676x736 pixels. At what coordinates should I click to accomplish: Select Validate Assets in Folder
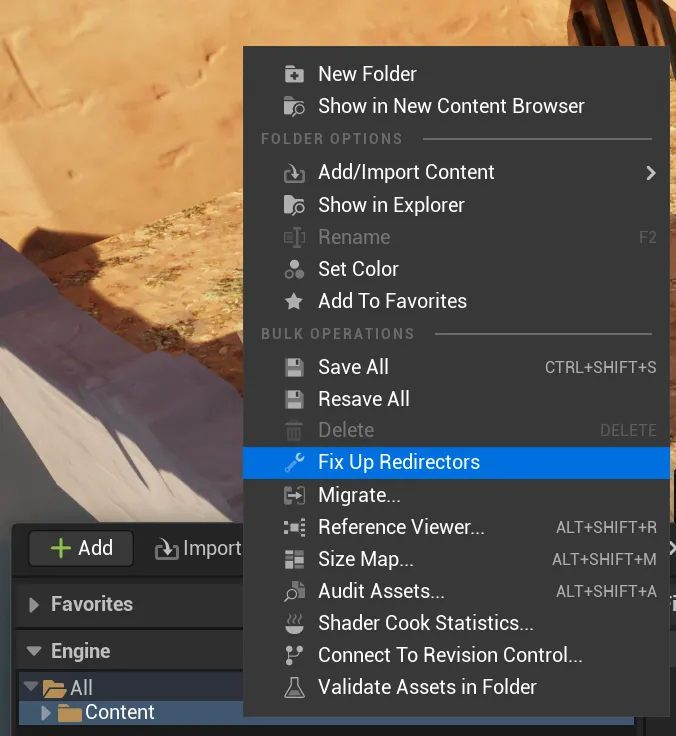point(456,687)
